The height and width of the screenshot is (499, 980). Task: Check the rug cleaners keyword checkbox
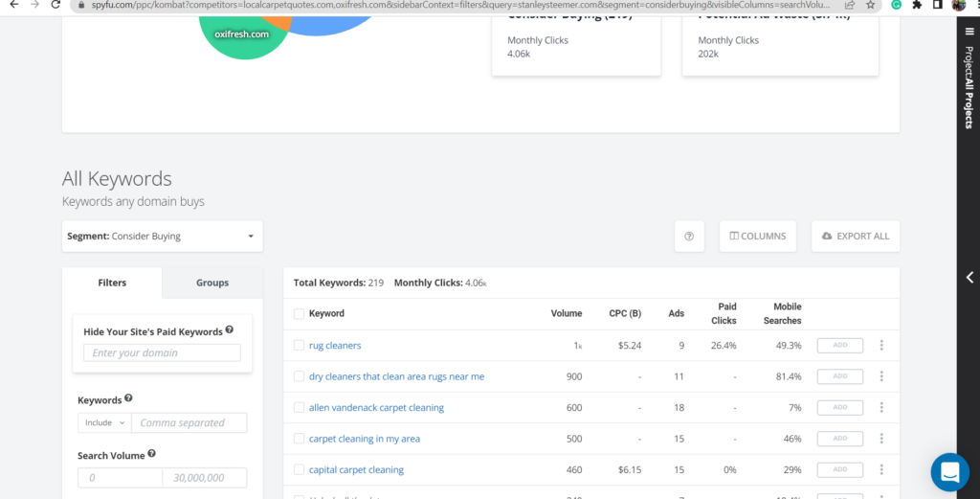pos(300,346)
